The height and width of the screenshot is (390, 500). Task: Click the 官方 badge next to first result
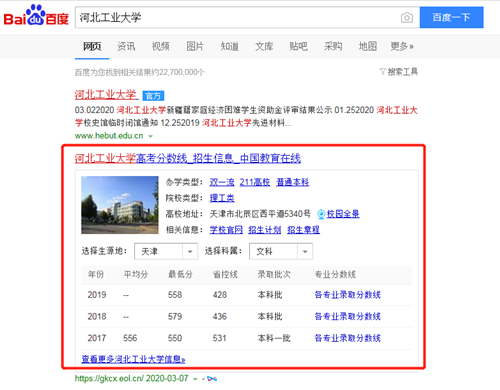pyautogui.click(x=153, y=96)
